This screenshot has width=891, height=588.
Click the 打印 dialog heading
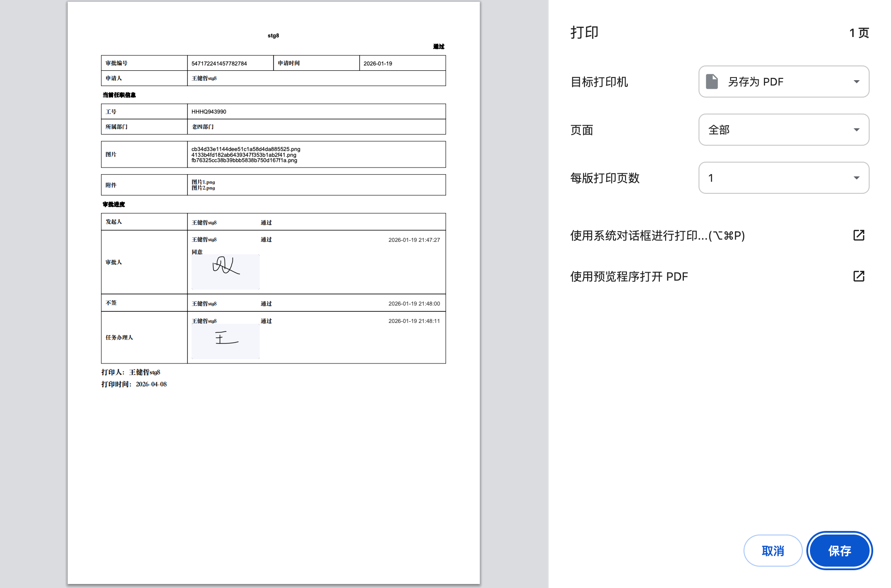pyautogui.click(x=584, y=33)
